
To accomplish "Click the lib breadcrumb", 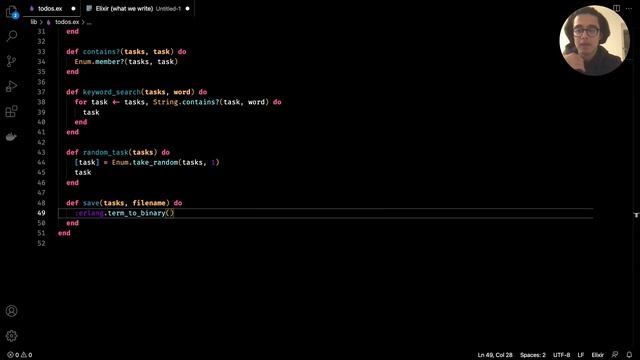I will click(x=33, y=22).
